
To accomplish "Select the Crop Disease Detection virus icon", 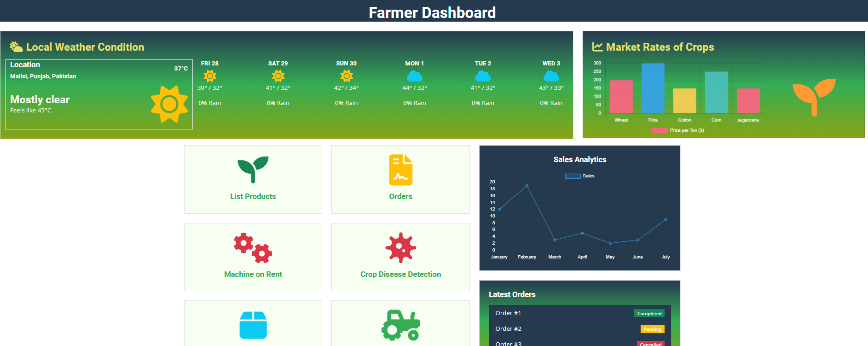I will point(400,248).
